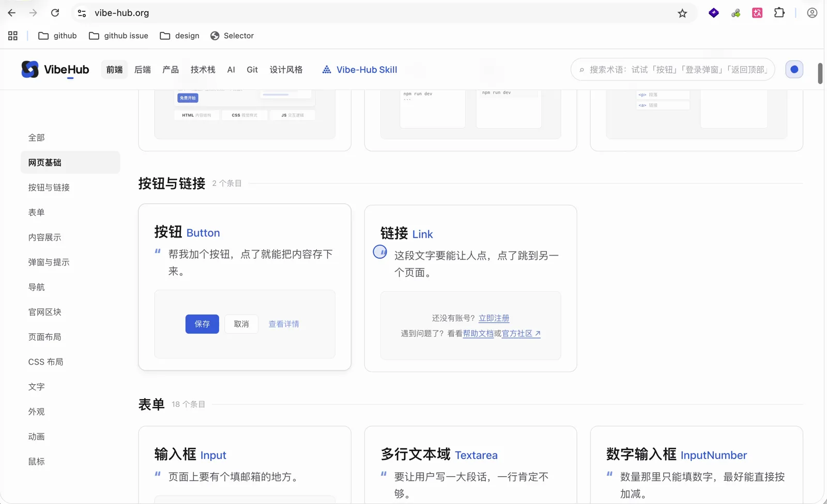Click the browser forward arrow
Viewport: 827px width, 504px height.
[33, 13]
